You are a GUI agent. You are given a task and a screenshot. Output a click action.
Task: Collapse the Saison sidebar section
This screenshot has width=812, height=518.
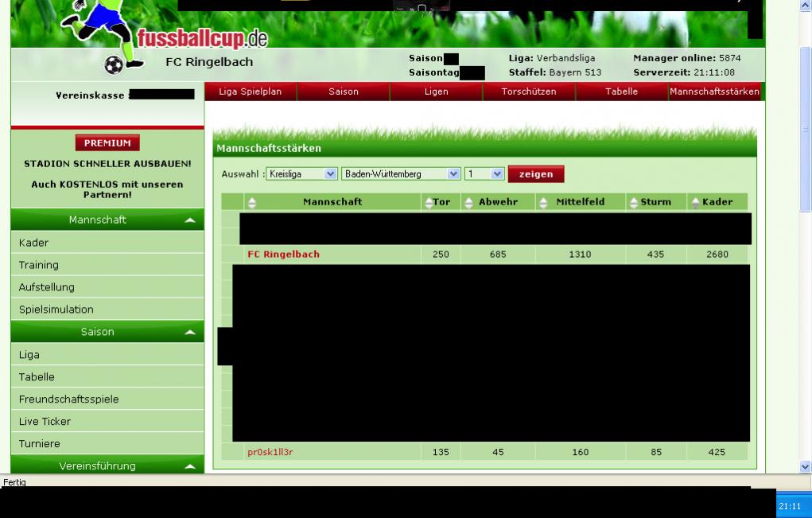(189, 333)
